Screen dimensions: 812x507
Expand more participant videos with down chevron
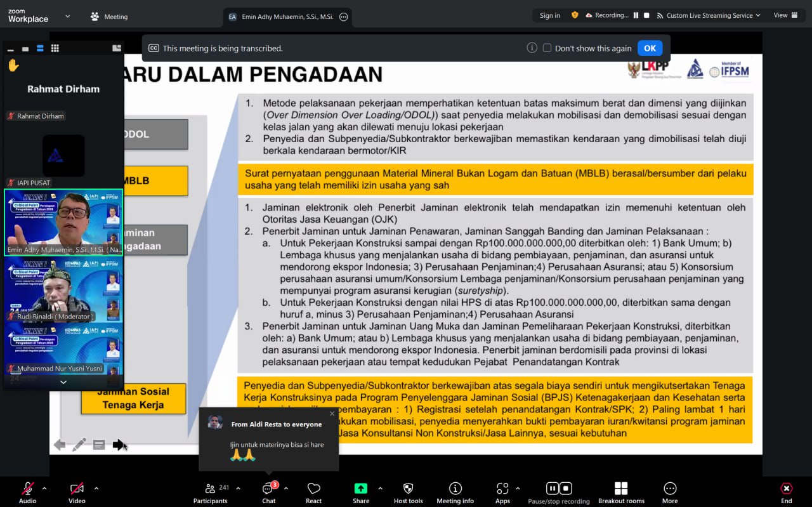[x=63, y=382]
